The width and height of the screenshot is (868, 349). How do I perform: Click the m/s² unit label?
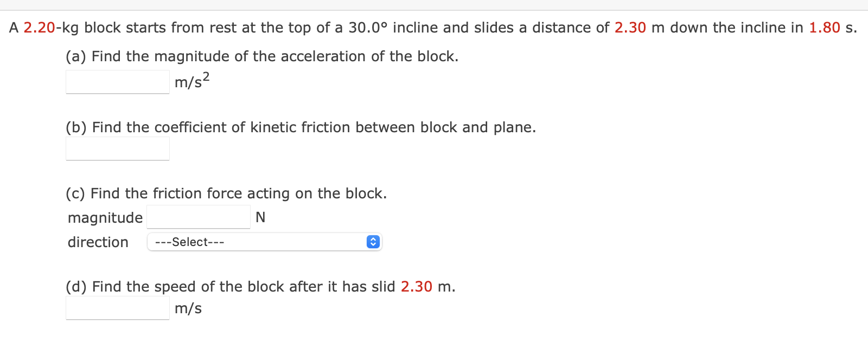(191, 81)
